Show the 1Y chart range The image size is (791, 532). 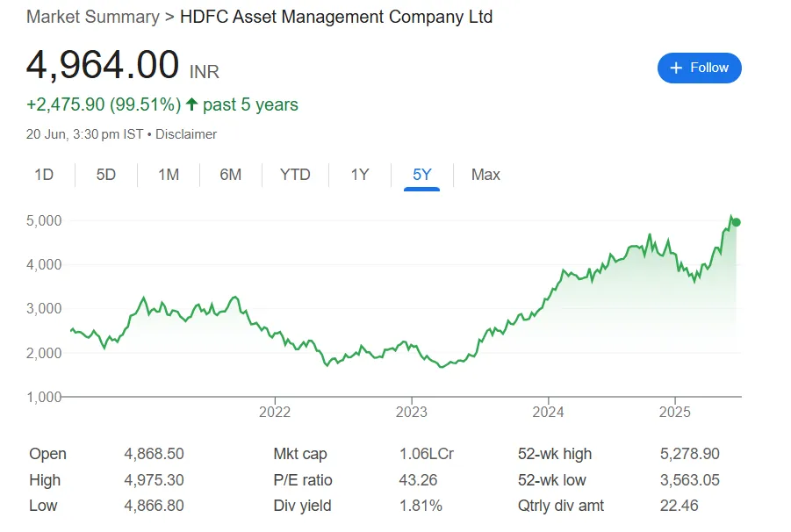[360, 175]
